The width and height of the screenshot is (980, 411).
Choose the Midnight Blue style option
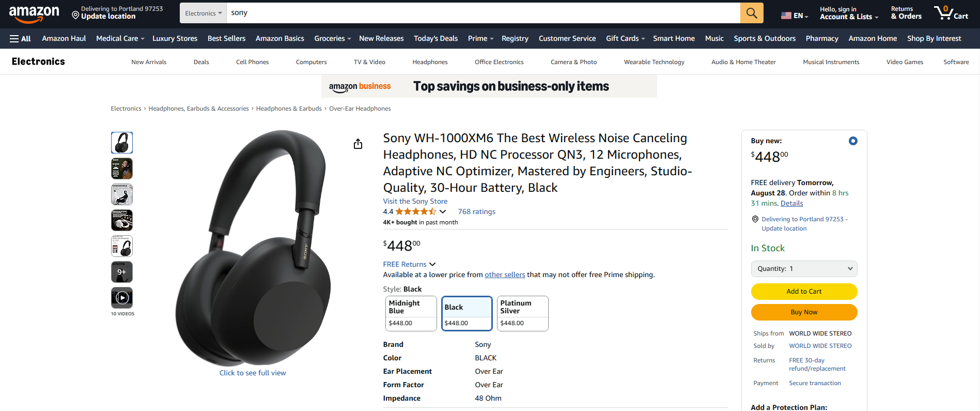click(x=411, y=313)
